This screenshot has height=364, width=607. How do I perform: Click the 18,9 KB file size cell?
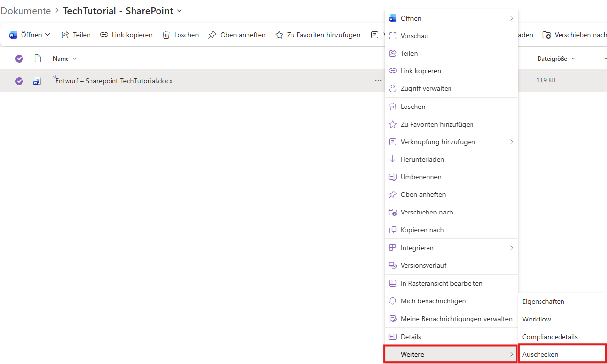(545, 80)
